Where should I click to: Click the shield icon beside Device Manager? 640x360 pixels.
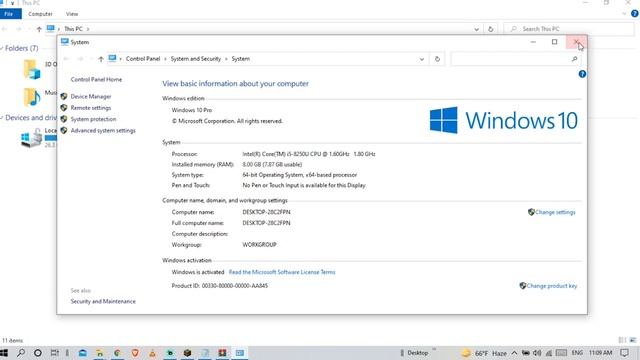point(64,96)
